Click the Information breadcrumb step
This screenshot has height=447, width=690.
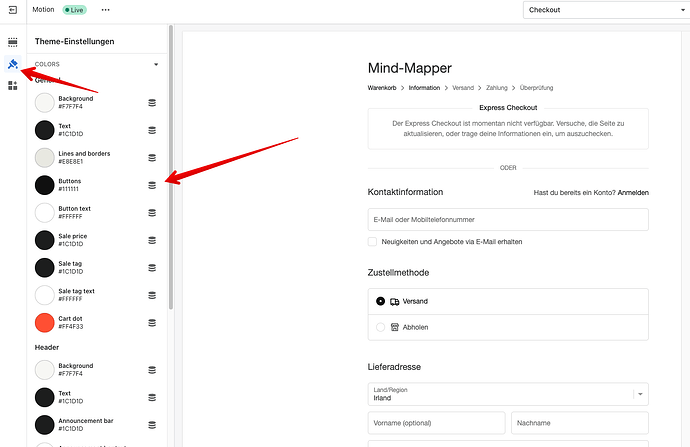click(424, 88)
